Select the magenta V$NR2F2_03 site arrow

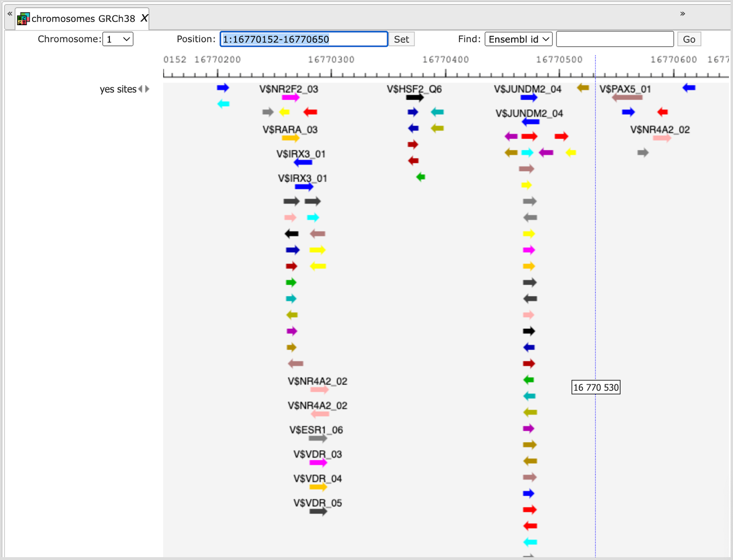coord(290,98)
